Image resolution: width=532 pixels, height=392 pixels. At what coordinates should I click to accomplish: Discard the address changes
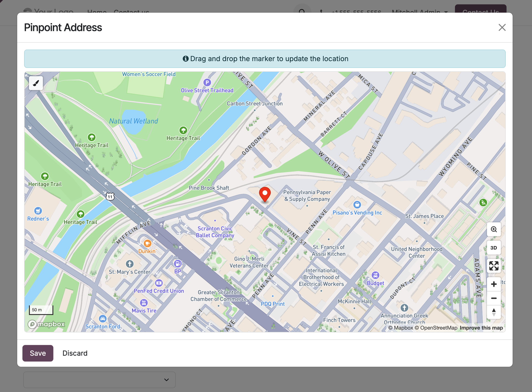[75, 353]
